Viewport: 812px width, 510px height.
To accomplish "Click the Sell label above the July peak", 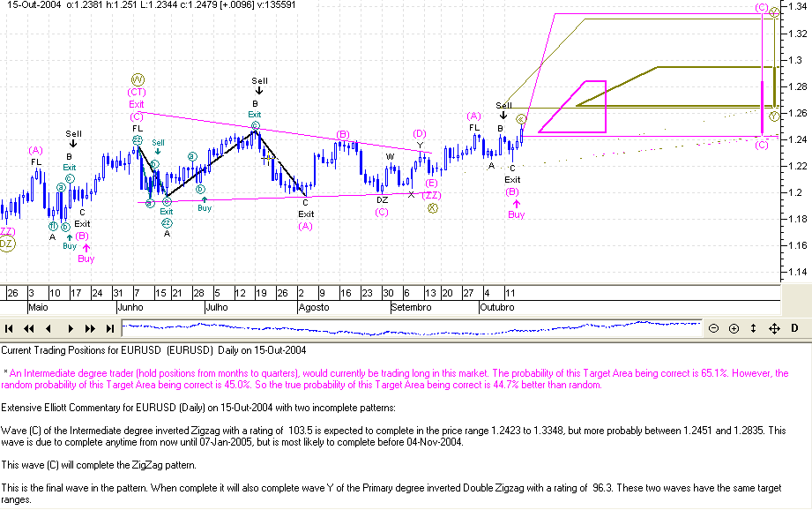I will 259,81.
